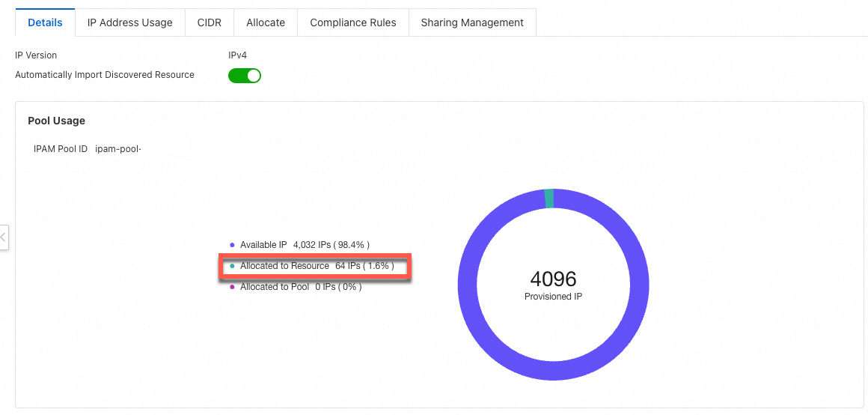Click the teal Allocated to Resource dot
The image size is (868, 415).
(233, 266)
